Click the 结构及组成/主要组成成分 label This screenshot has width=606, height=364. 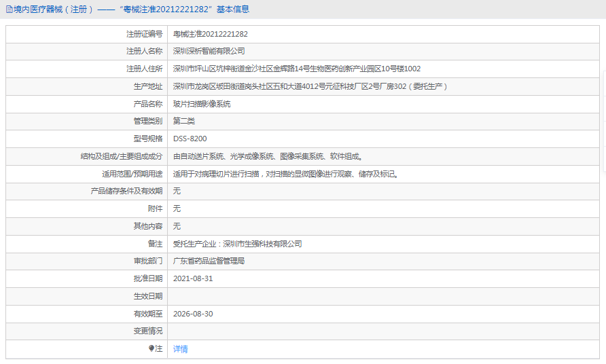pyautogui.click(x=122, y=156)
